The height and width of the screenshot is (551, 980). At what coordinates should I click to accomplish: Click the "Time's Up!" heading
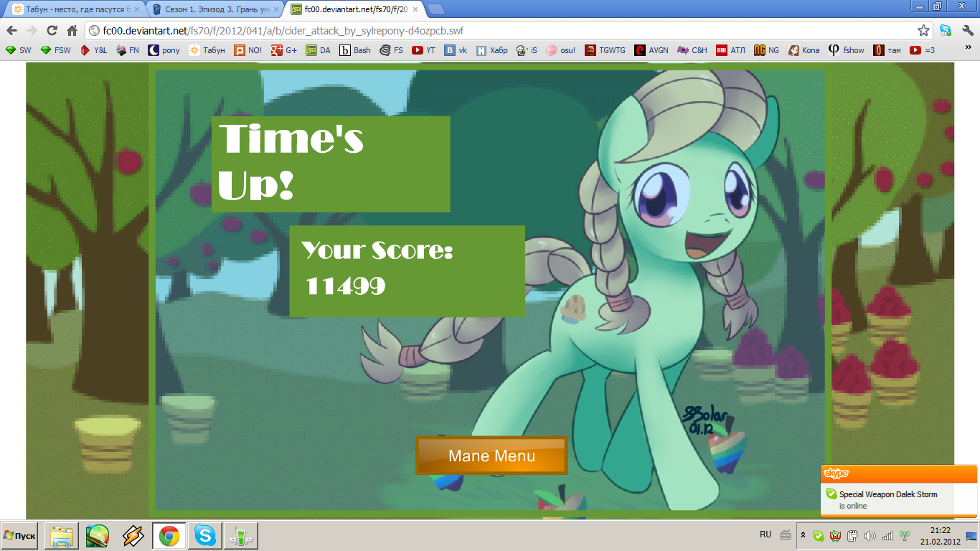pos(291,162)
